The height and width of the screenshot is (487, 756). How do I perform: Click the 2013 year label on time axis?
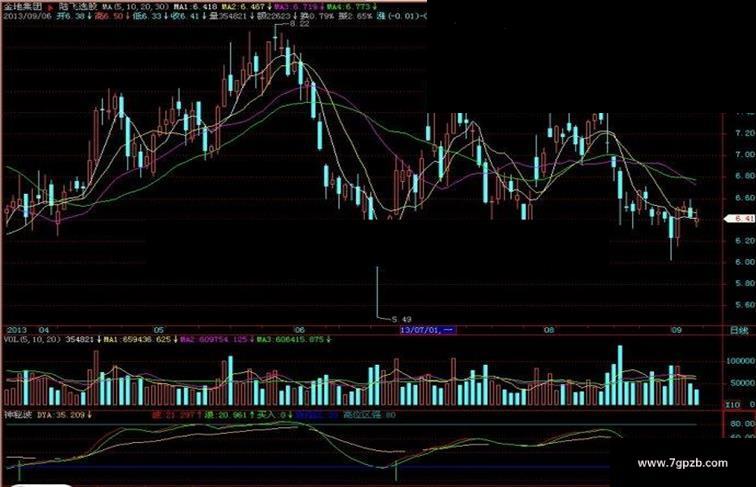(x=17, y=330)
